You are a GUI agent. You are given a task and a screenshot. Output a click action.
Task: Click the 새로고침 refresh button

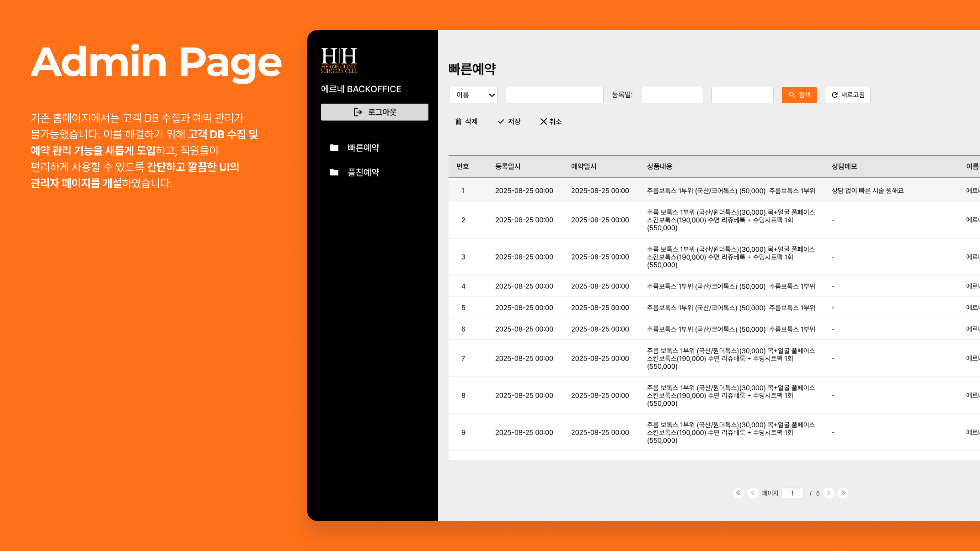click(x=848, y=95)
